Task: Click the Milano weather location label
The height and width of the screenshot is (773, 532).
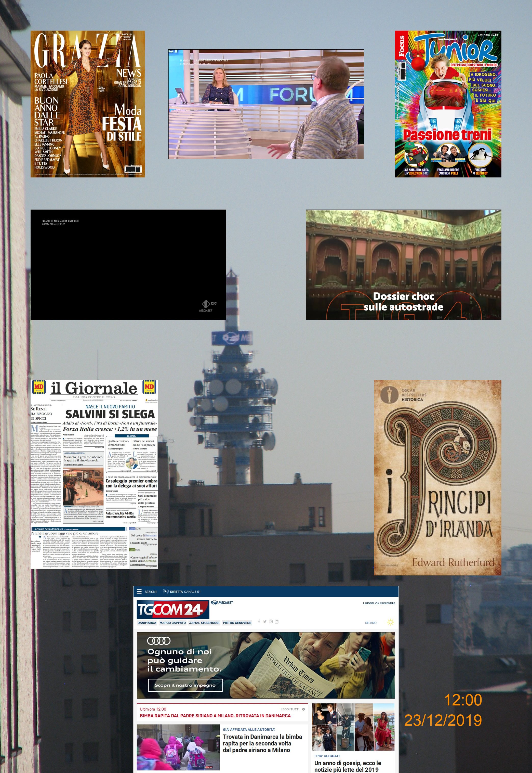Action: pos(371,623)
